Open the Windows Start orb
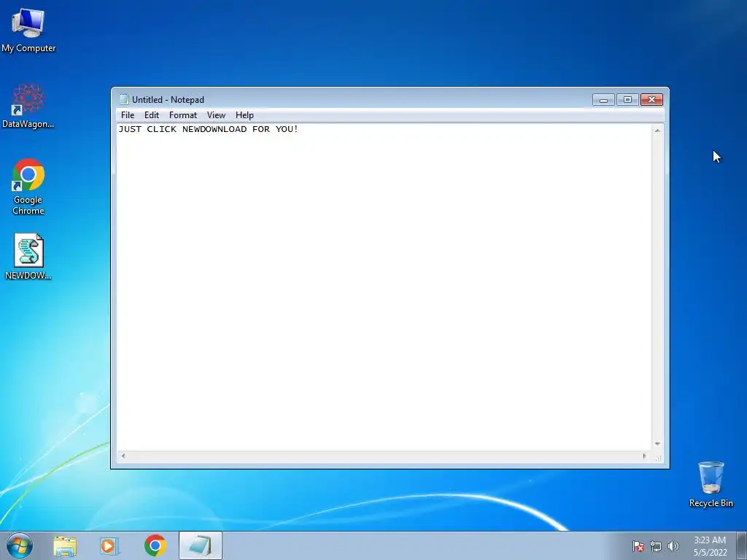This screenshot has width=747, height=560. coord(20,545)
